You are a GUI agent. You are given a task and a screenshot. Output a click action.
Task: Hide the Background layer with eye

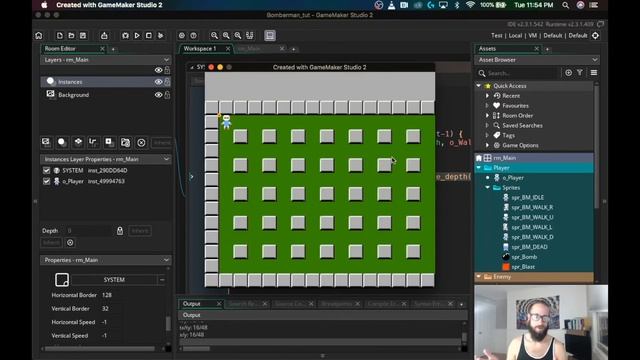[158, 95]
